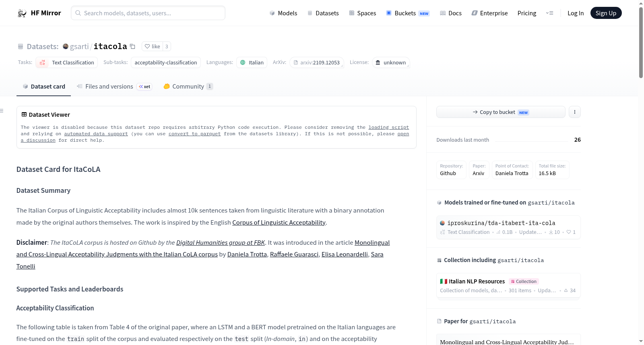Open the Digital Humanities group at FBK link
This screenshot has height=345, width=644.
[221, 242]
